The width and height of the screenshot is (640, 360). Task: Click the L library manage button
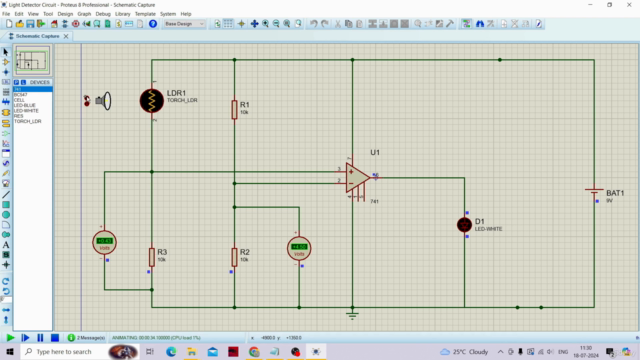coord(23,82)
